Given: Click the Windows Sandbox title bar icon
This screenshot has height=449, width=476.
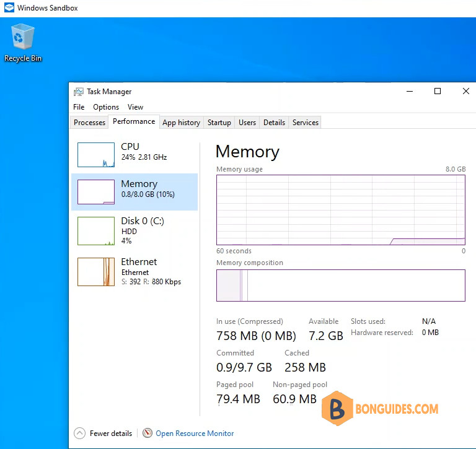Looking at the screenshot, I should (9, 7).
